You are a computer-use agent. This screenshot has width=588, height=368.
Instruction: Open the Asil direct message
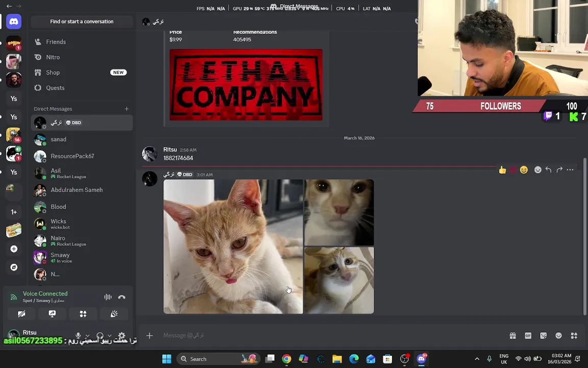click(x=82, y=173)
